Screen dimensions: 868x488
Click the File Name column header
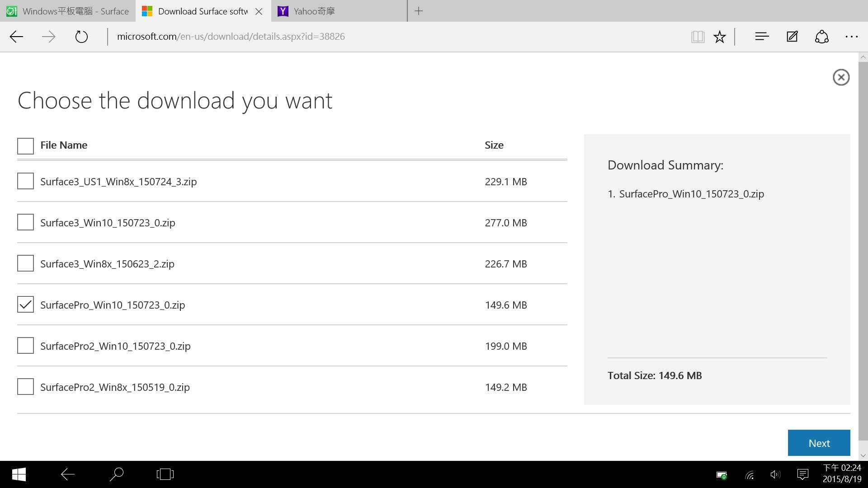click(64, 145)
